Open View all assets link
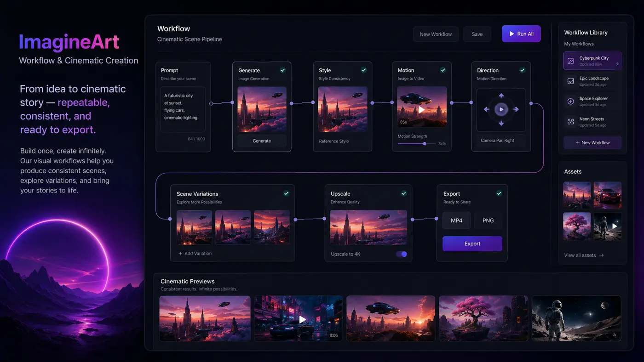 coord(584,255)
